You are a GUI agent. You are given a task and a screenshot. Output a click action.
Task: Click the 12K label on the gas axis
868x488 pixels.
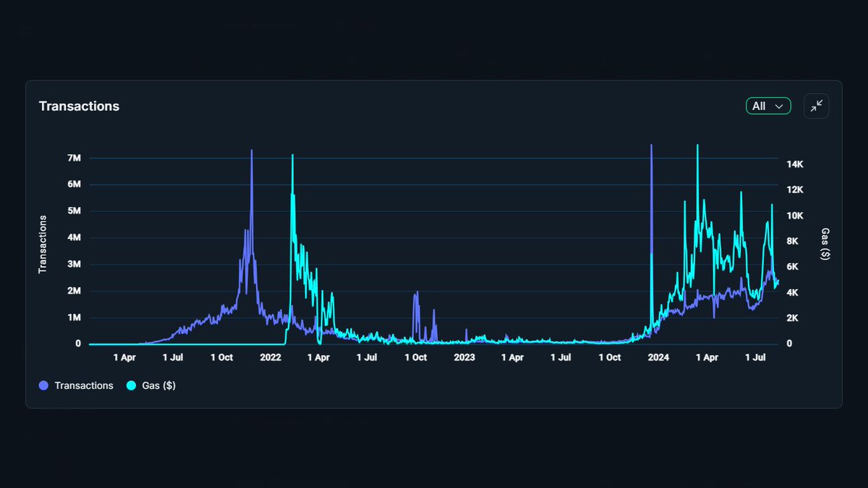coord(795,190)
